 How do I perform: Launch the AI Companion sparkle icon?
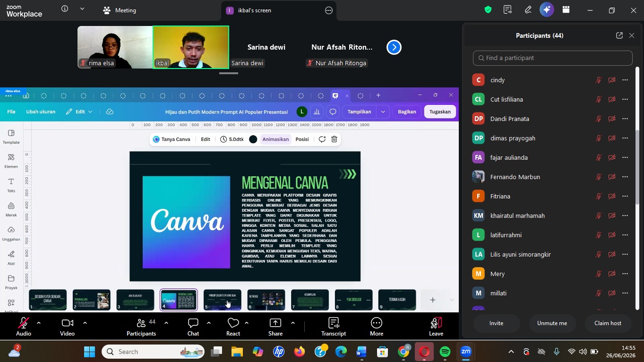547,10
